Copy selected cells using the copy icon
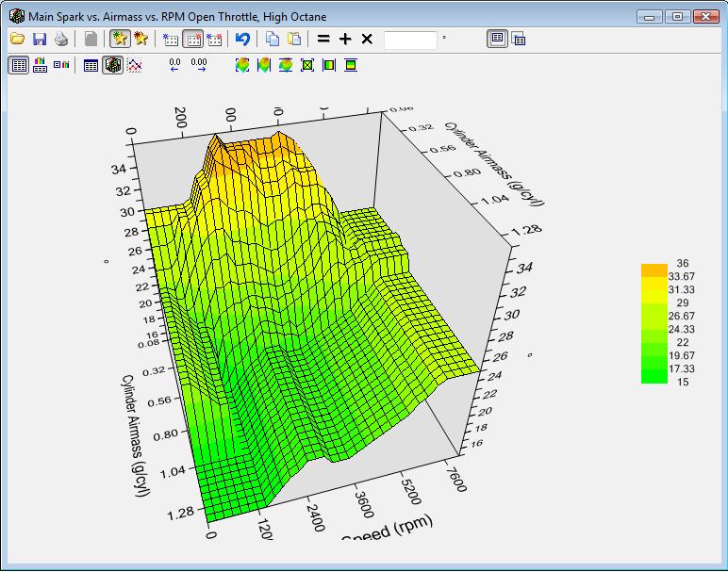 [273, 39]
